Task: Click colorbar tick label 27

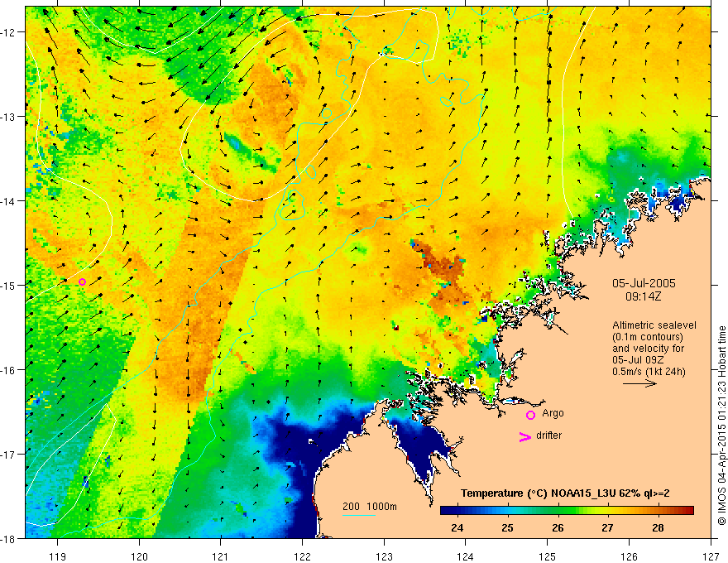Action: click(x=607, y=527)
